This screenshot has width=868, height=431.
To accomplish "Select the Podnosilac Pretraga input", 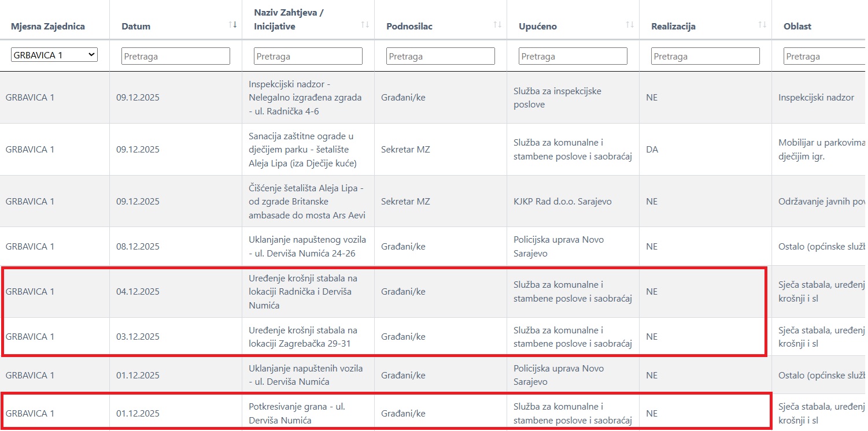I will tap(441, 56).
